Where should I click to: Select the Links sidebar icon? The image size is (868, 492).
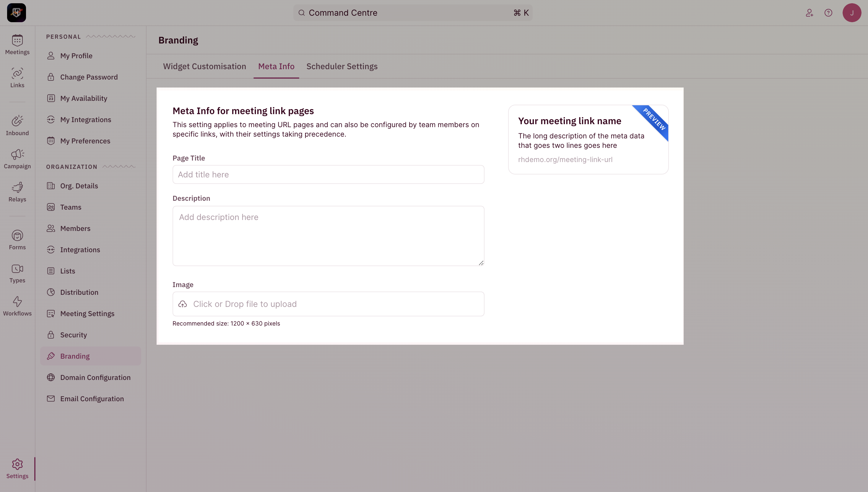point(17,78)
